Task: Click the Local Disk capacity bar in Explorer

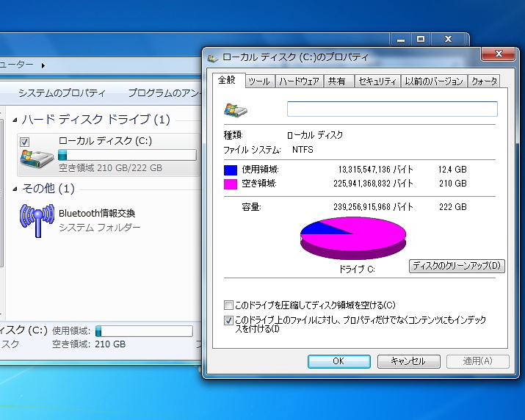Action: click(x=127, y=155)
